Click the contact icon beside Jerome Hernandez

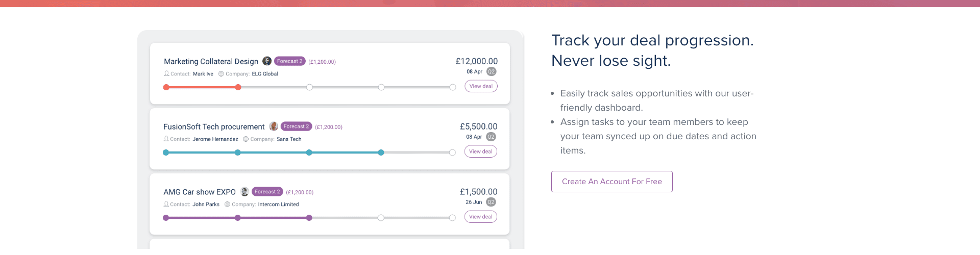pos(166,139)
